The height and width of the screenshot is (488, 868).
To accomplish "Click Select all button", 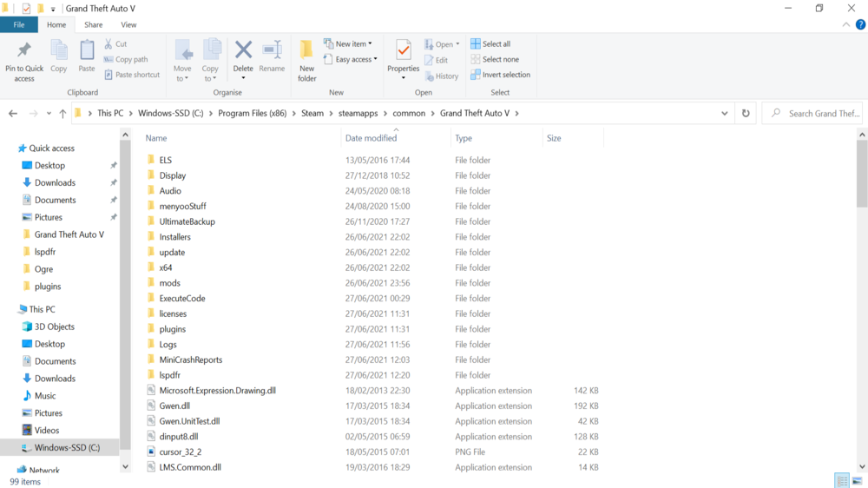I will click(x=490, y=43).
